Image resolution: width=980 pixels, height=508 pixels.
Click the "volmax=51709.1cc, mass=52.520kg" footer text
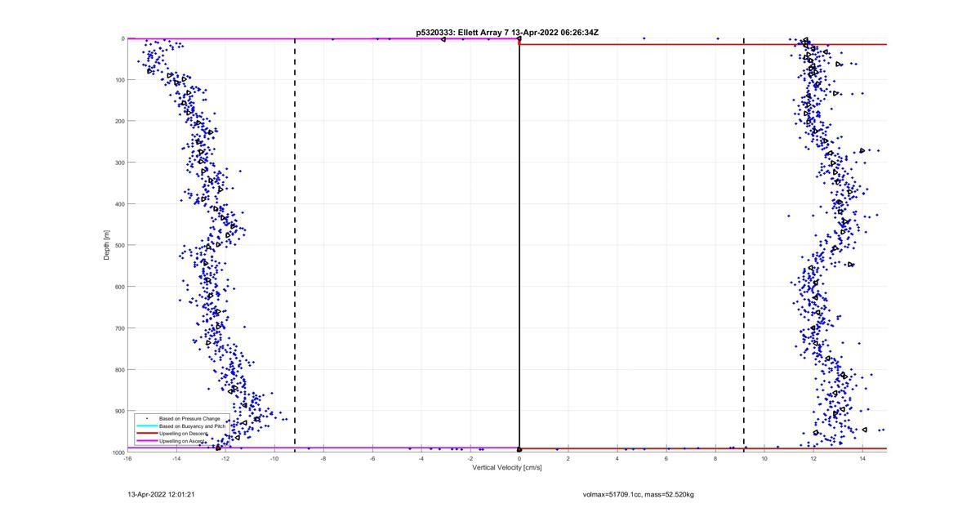[638, 494]
